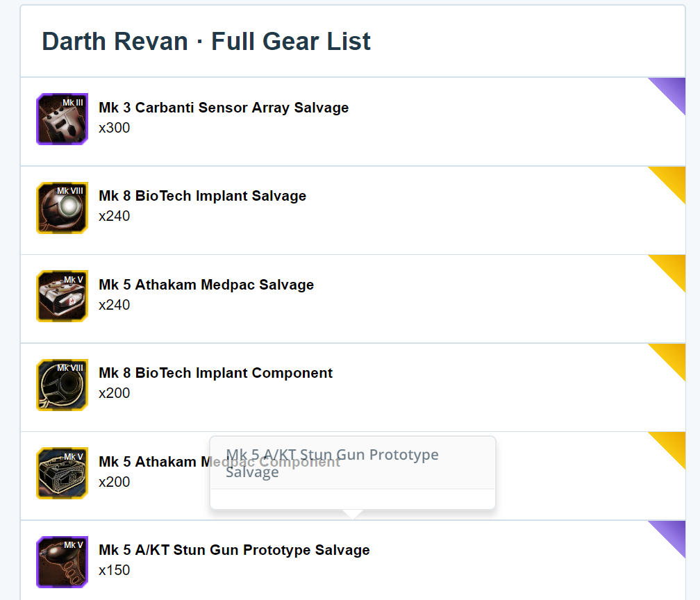The image size is (700, 600).
Task: Open the Stun Gun Prototype Salvage row title link
Action: tap(234, 550)
